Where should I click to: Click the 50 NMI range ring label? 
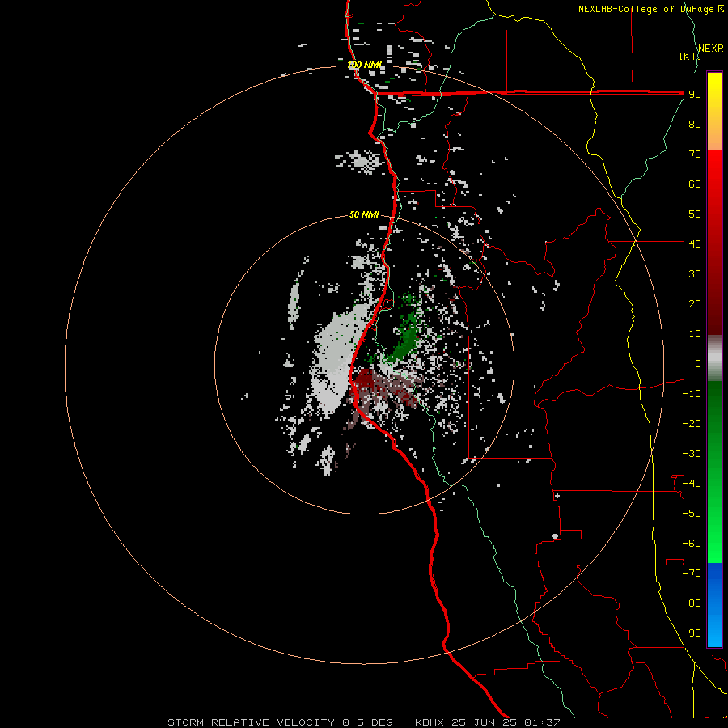[x=365, y=214]
